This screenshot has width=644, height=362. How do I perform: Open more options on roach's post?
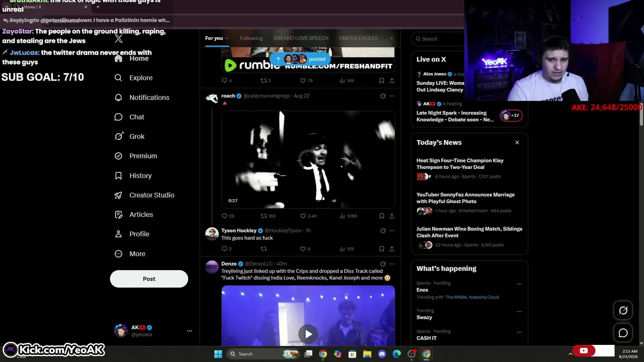click(392, 96)
